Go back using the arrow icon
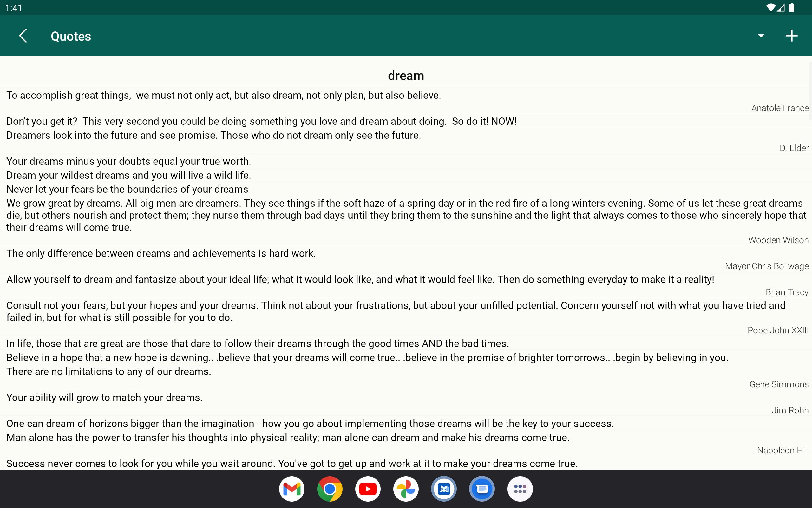The height and width of the screenshot is (508, 812). pyautogui.click(x=23, y=36)
